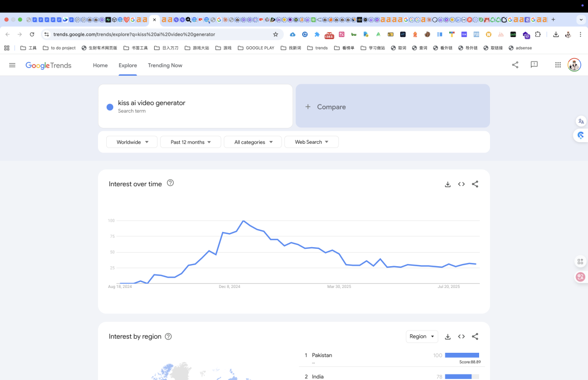Open the Chrome extensions puzzle icon
Image resolution: width=588 pixels, height=380 pixels.
click(x=538, y=34)
